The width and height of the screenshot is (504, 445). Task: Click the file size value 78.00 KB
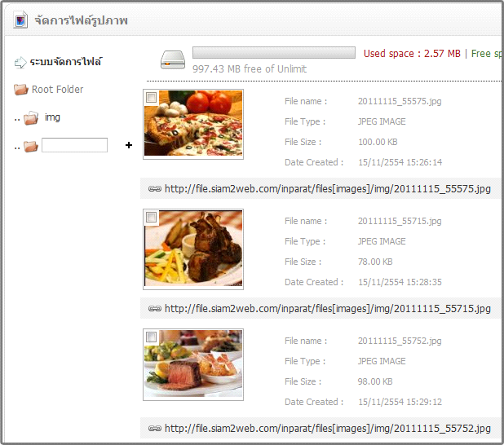click(375, 262)
